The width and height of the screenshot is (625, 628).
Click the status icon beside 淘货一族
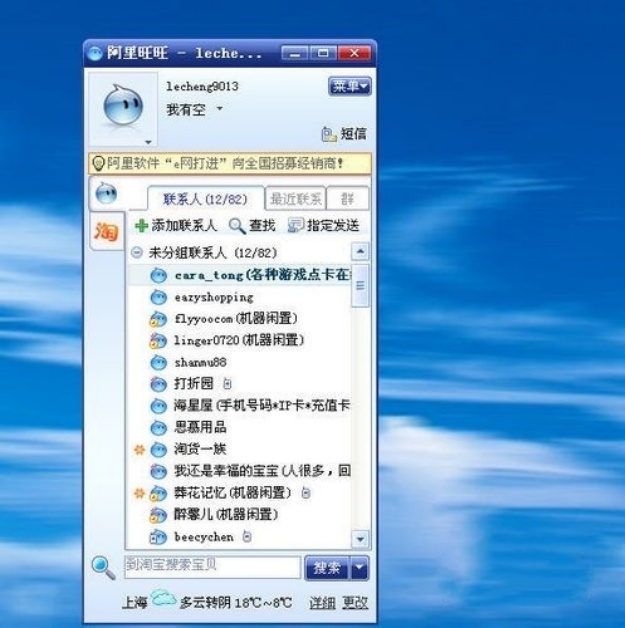(158, 449)
